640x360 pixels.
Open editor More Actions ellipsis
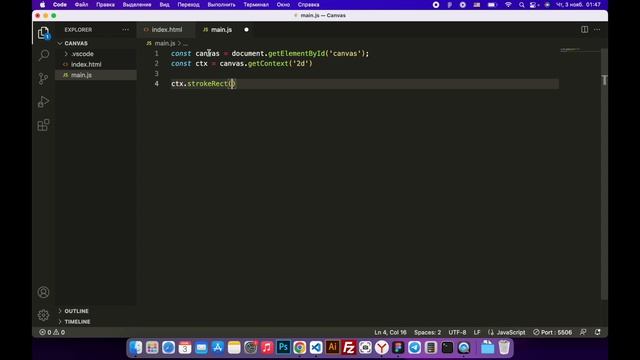597,29
